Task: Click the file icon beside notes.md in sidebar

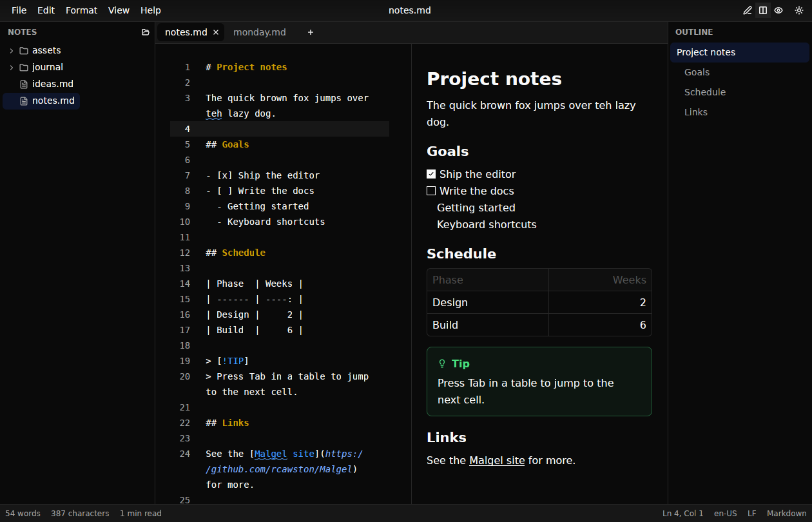Action: pyautogui.click(x=24, y=101)
